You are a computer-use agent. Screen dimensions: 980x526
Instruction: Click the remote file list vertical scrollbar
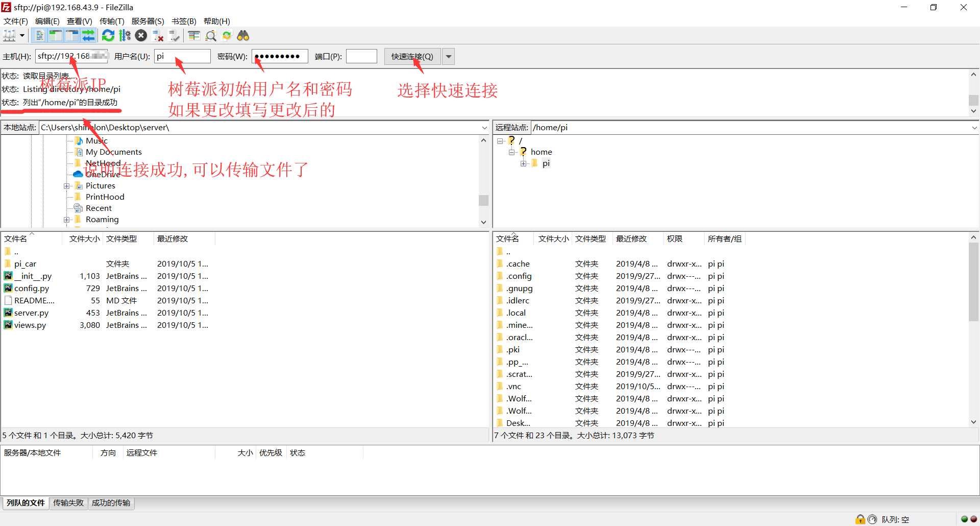974,329
